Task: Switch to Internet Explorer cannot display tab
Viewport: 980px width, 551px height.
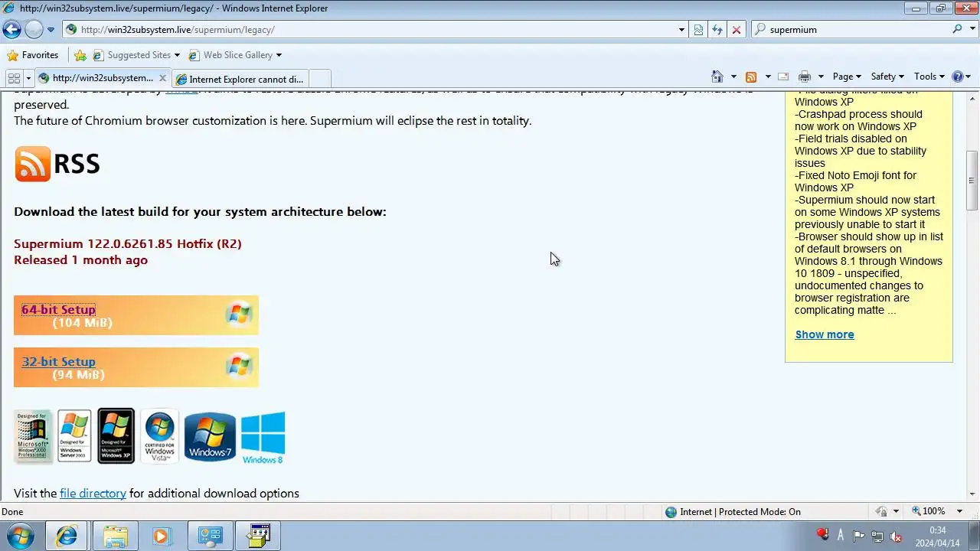Action: tap(240, 79)
